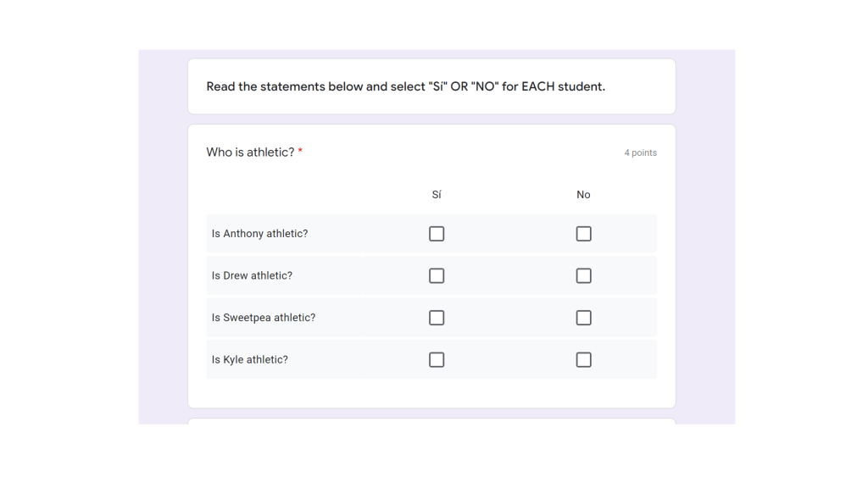Image resolution: width=868 pixels, height=488 pixels.
Task: Click the Sí column header
Action: [x=437, y=195]
